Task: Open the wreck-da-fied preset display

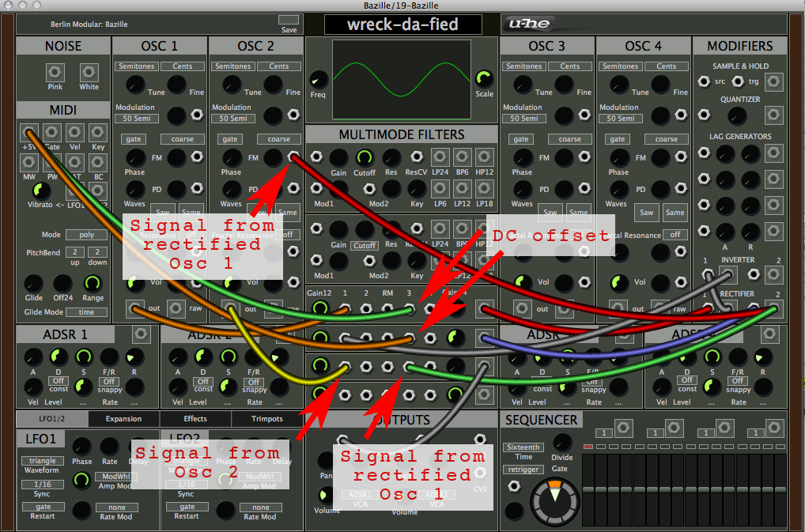Action: point(403,25)
